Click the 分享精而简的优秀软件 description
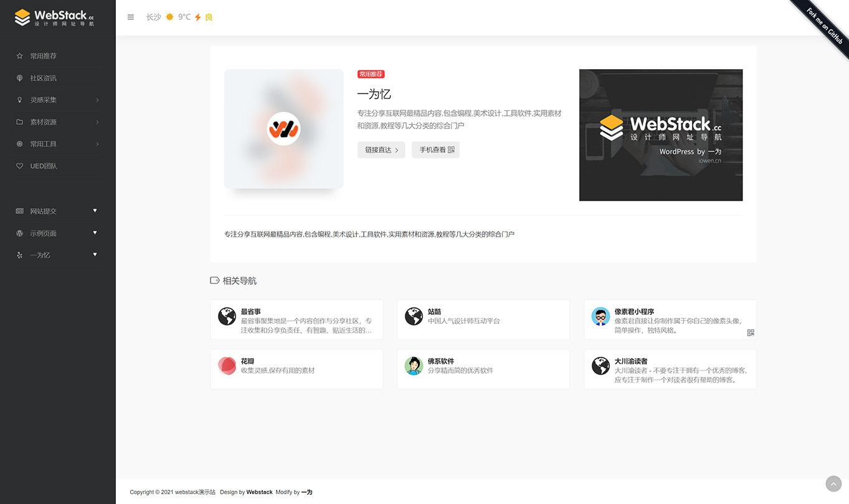 point(460,370)
